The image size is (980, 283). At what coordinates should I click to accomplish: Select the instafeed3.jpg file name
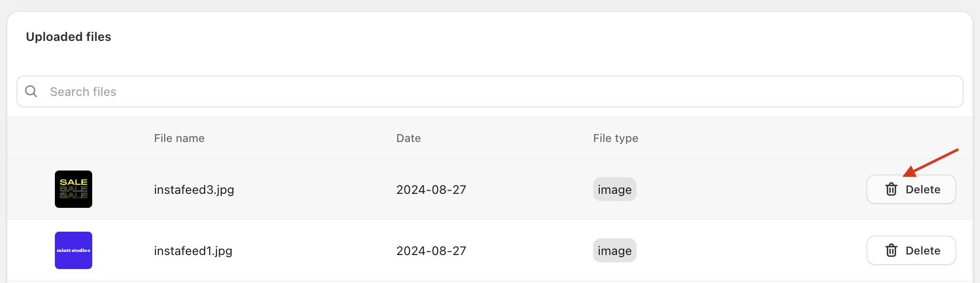[x=194, y=190]
